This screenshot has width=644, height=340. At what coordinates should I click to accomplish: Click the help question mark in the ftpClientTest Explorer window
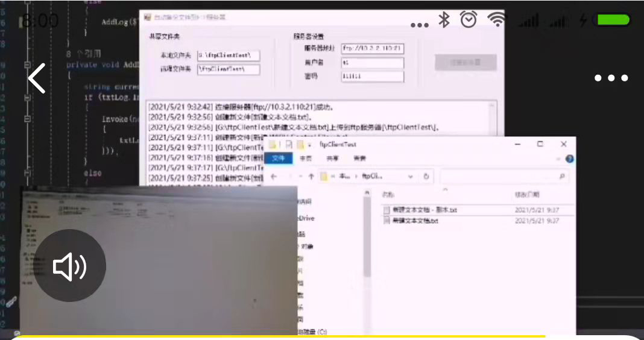[569, 159]
